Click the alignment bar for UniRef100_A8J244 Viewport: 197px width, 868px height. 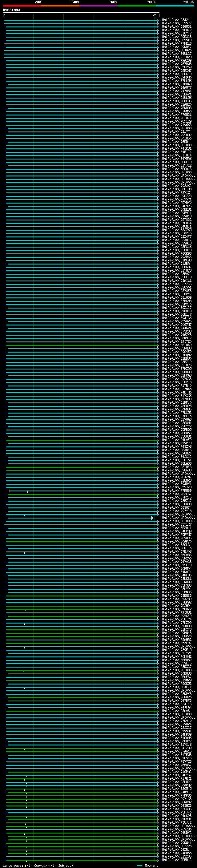point(81,20)
